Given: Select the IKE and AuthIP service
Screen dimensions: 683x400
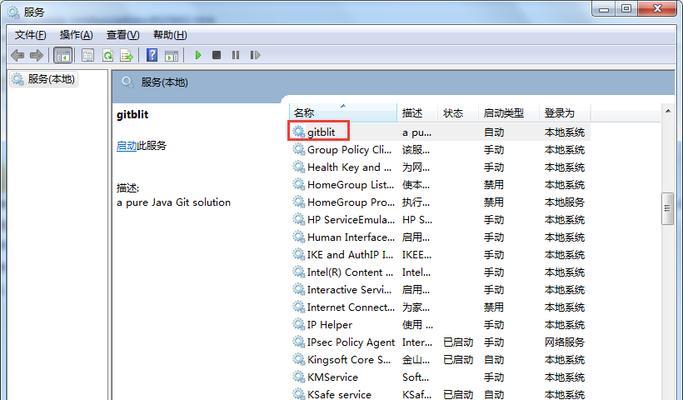Looking at the screenshot, I should 440,255.
